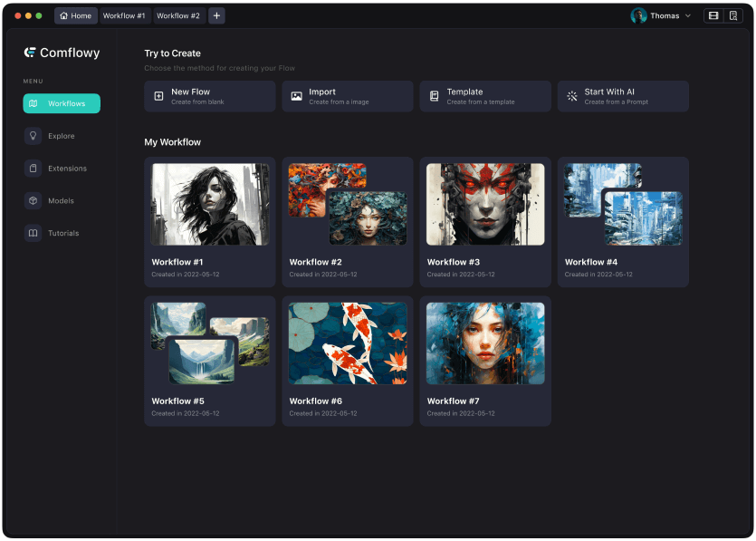Go to the Home tab

[x=76, y=15]
